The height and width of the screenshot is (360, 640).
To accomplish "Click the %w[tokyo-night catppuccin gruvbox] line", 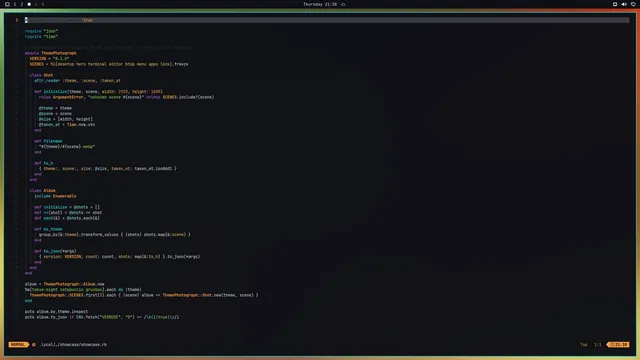I will click(83, 289).
